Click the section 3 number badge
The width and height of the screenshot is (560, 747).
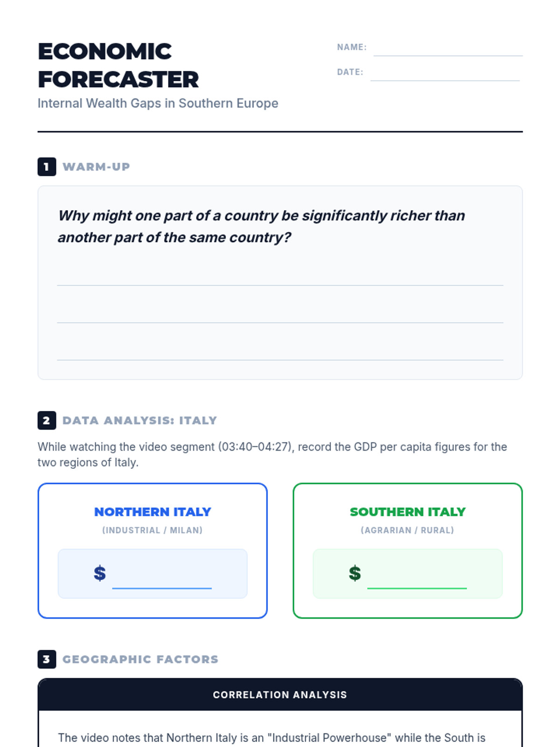pyautogui.click(x=47, y=659)
